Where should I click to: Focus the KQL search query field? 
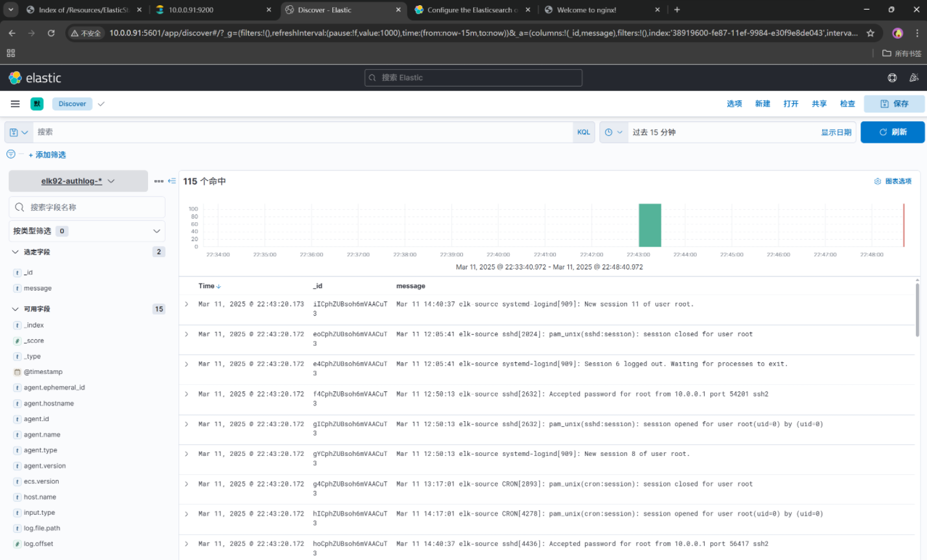[302, 132]
